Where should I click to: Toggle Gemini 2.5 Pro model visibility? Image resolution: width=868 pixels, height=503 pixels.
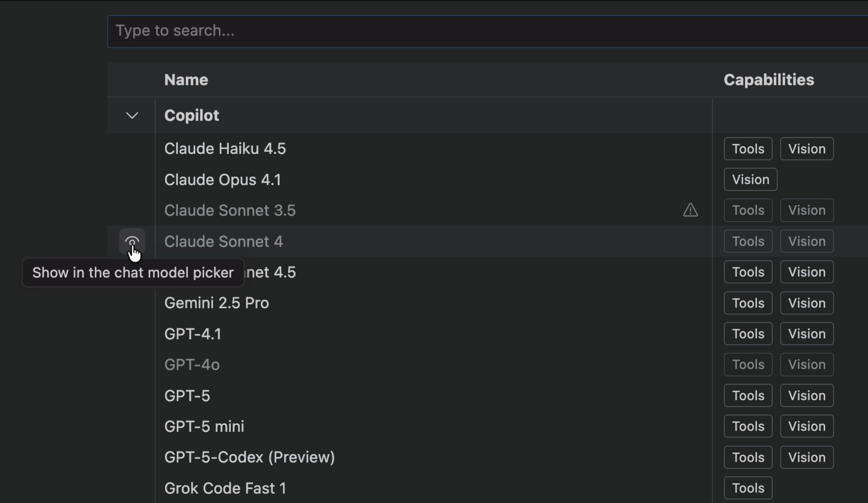(x=133, y=303)
